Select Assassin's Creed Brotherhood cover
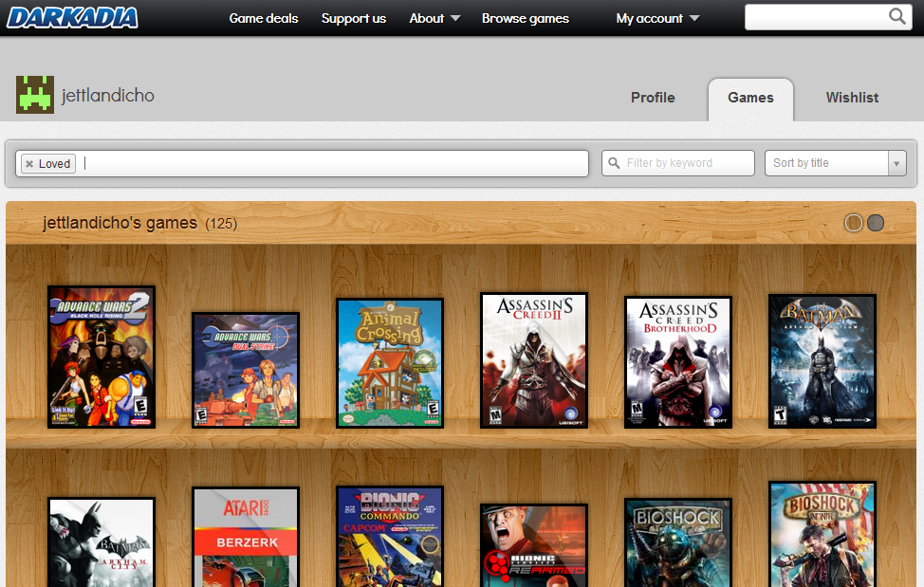Screen dimensions: 924x587 point(678,362)
